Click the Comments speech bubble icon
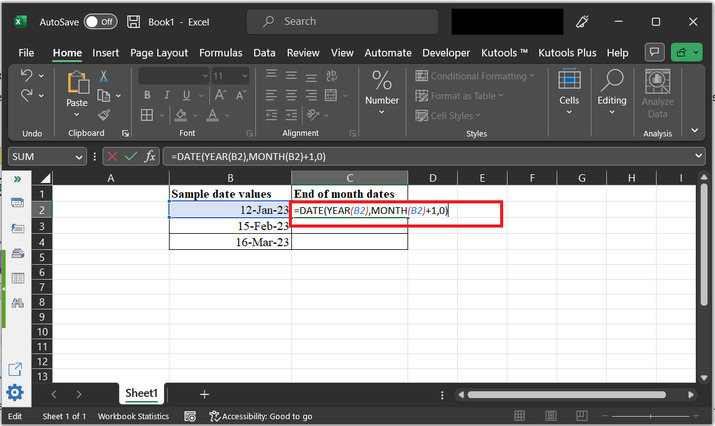Viewport: 715px width, 426px height. point(654,52)
